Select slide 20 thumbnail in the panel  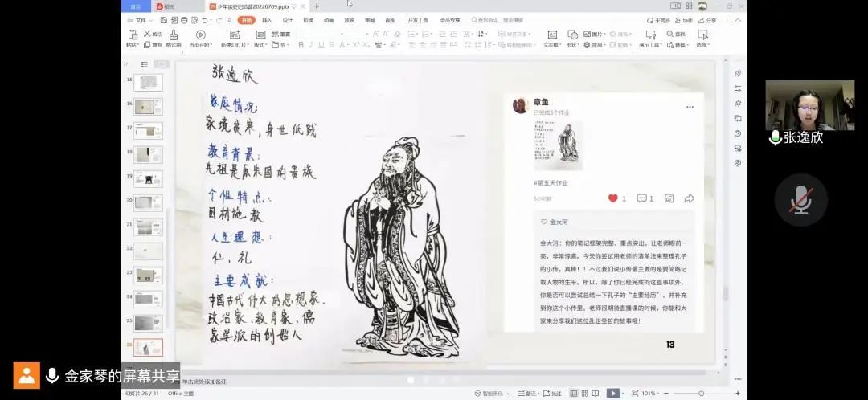pos(148,203)
